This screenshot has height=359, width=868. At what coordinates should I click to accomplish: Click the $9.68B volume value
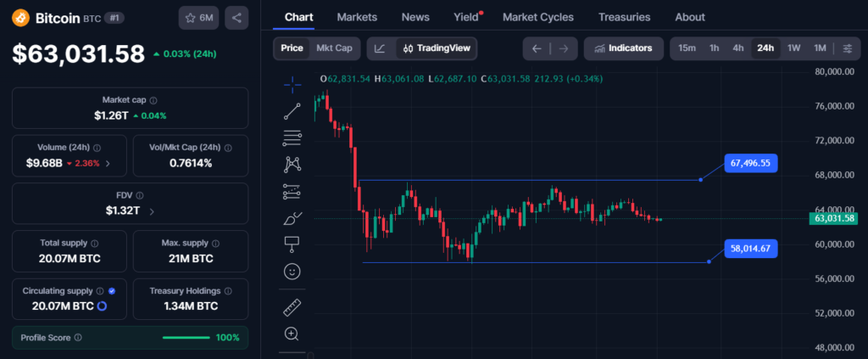(x=44, y=164)
